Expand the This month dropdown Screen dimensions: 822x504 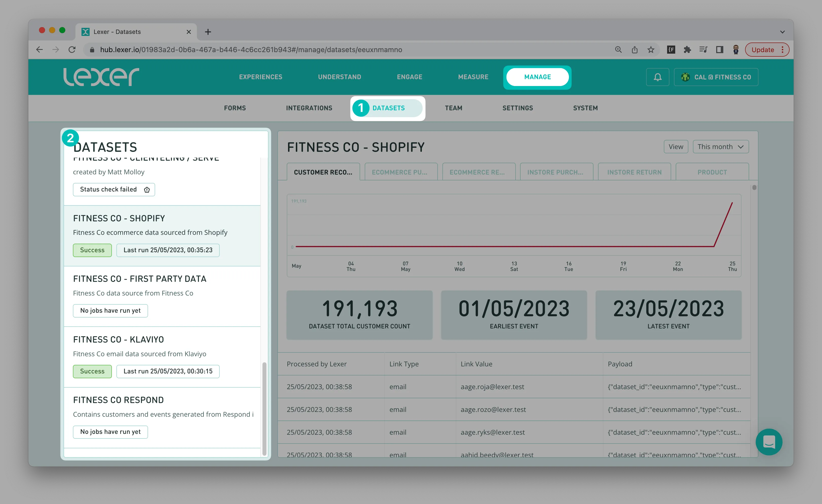click(x=721, y=147)
